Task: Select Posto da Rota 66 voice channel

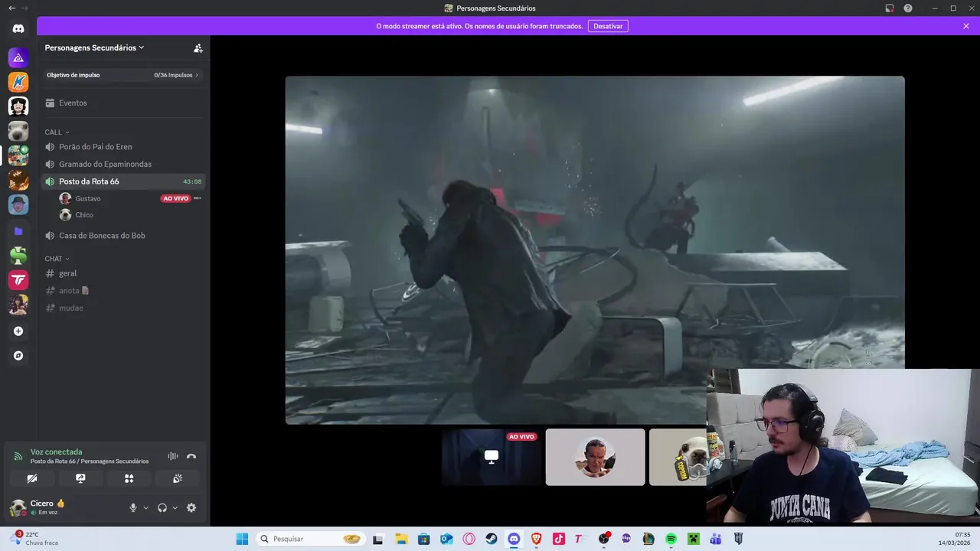Action: [122, 181]
